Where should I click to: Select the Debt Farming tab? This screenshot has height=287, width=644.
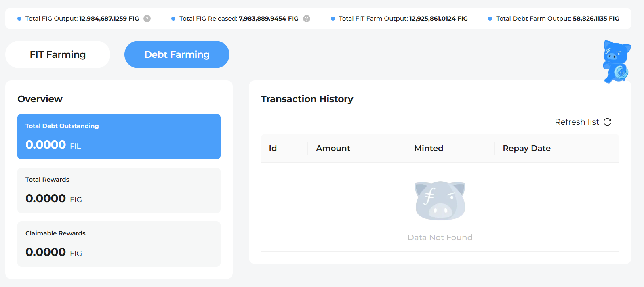pos(177,54)
